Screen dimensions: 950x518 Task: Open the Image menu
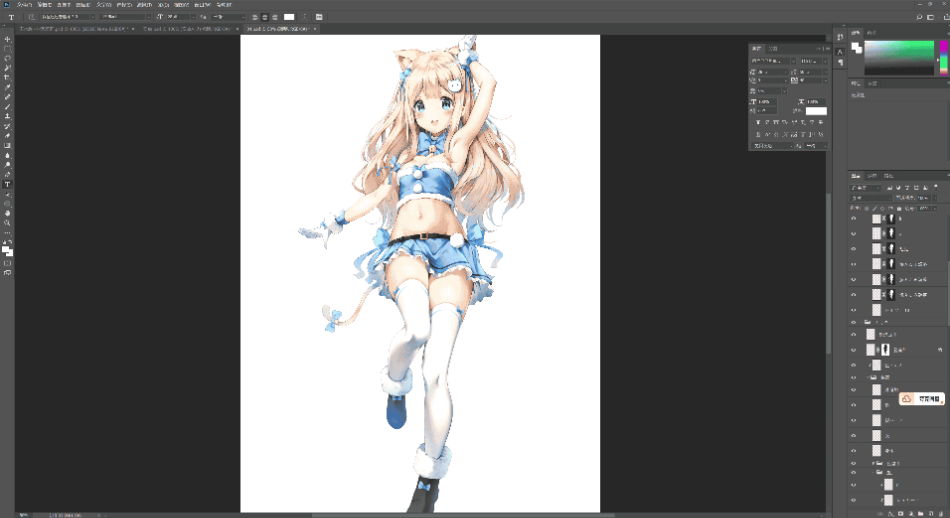coord(64,4)
